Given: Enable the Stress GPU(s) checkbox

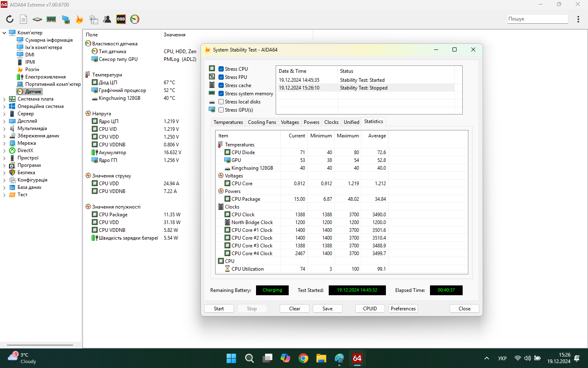Looking at the screenshot, I should click(221, 110).
